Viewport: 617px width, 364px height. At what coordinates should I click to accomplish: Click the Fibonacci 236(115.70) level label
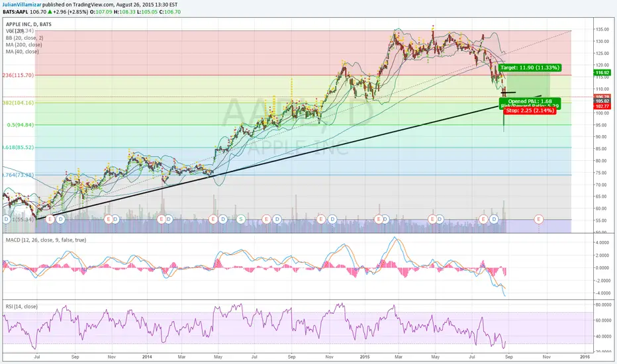pyautogui.click(x=18, y=75)
